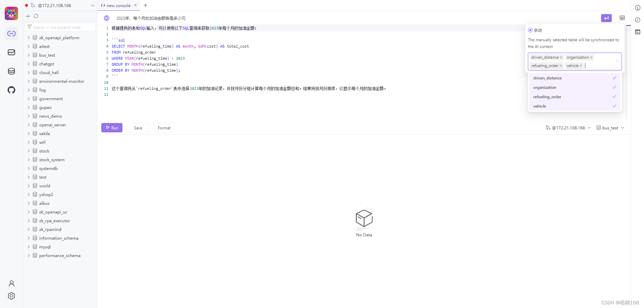Select the aibus database
Screen dimensions: 644x308
[x=44, y=203]
